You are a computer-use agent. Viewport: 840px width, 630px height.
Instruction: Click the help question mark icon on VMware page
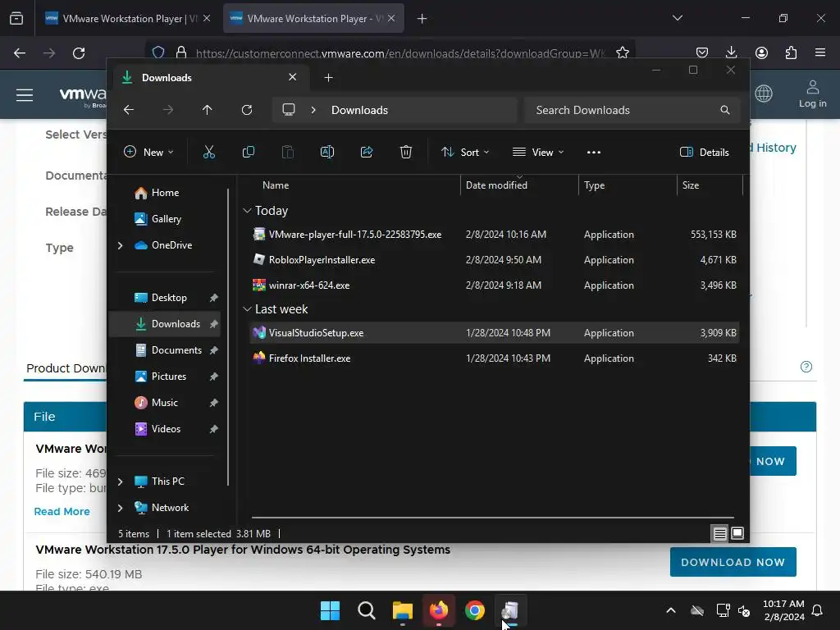pyautogui.click(x=806, y=367)
